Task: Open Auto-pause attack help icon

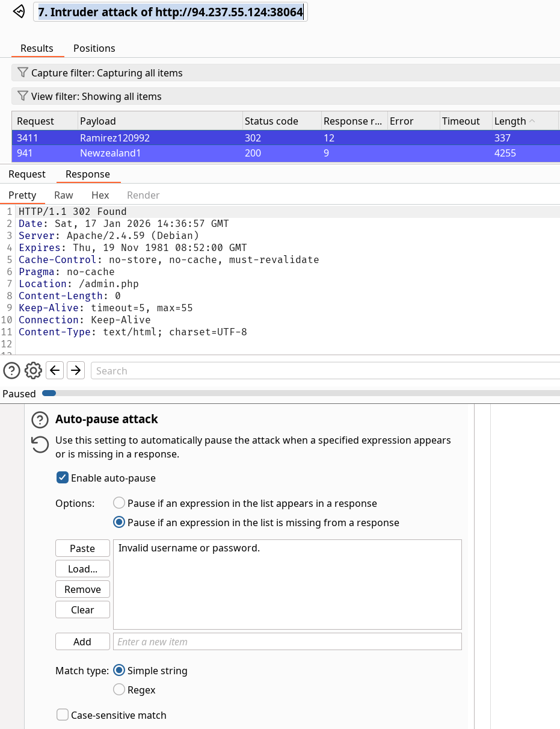Action: pyautogui.click(x=40, y=420)
